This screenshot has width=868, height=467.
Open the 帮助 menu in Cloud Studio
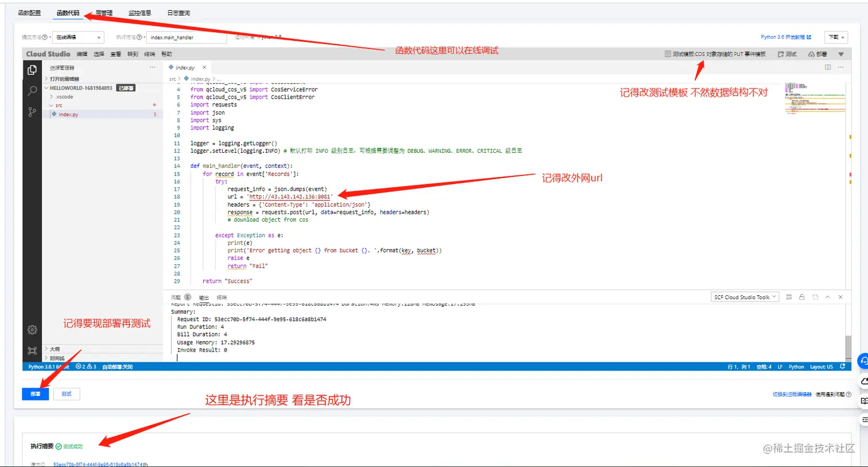166,54
